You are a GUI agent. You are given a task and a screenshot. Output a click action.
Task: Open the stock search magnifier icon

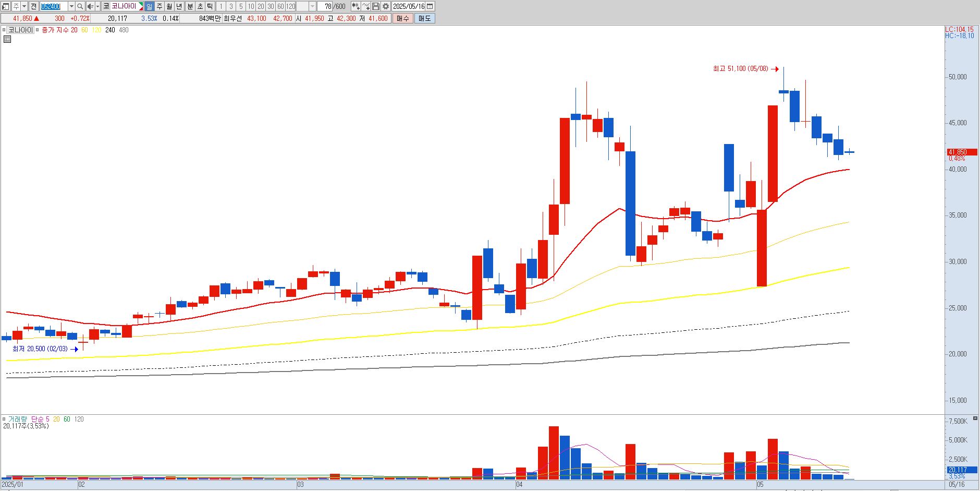coord(80,6)
